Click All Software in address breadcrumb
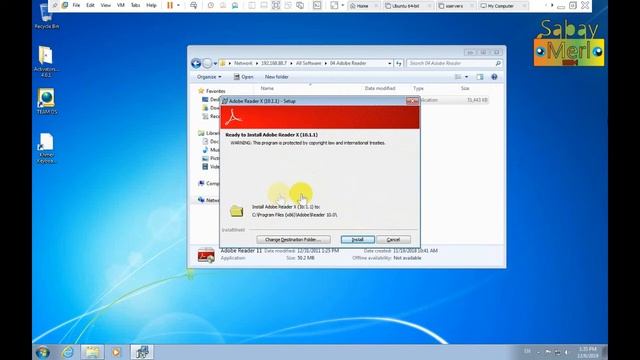Screen dimensions: 640x360 pos(308,63)
